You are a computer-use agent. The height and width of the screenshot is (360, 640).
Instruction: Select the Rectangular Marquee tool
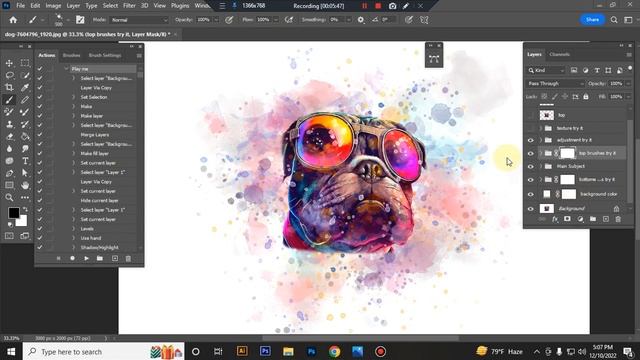(x=25, y=63)
